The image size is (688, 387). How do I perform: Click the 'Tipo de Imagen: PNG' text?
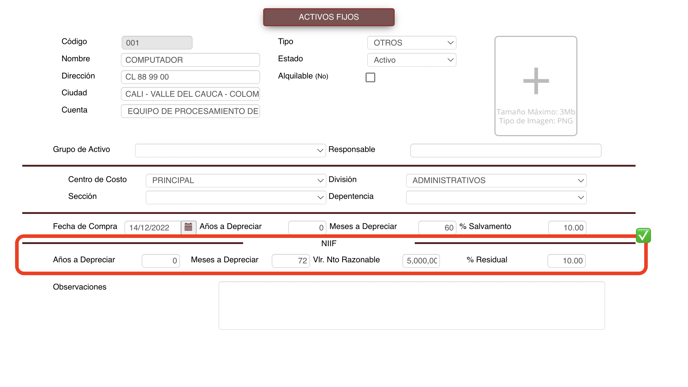[x=536, y=121]
